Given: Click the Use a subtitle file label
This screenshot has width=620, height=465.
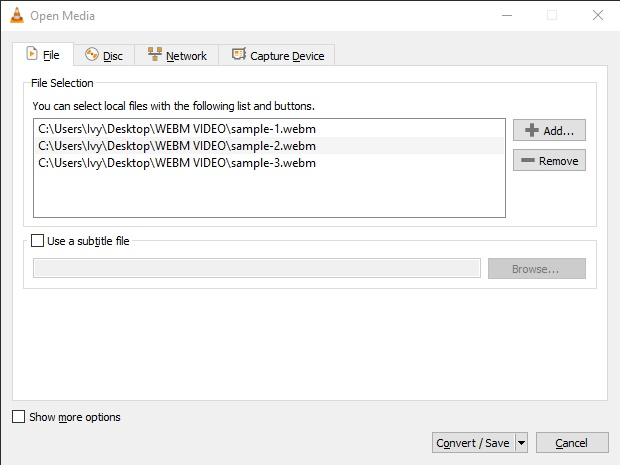Looking at the screenshot, I should tap(88, 241).
